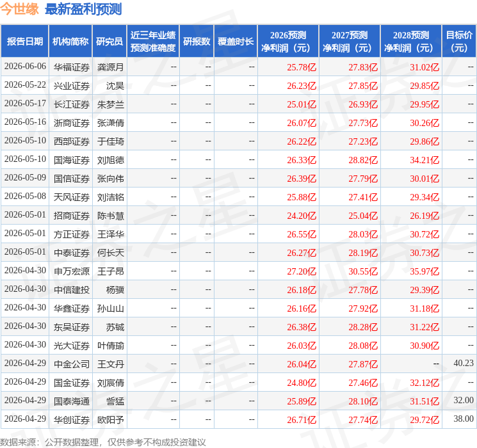Click the 近三年业绩预测准确度 column header
Screen dimensions: 477x448
pos(153,42)
